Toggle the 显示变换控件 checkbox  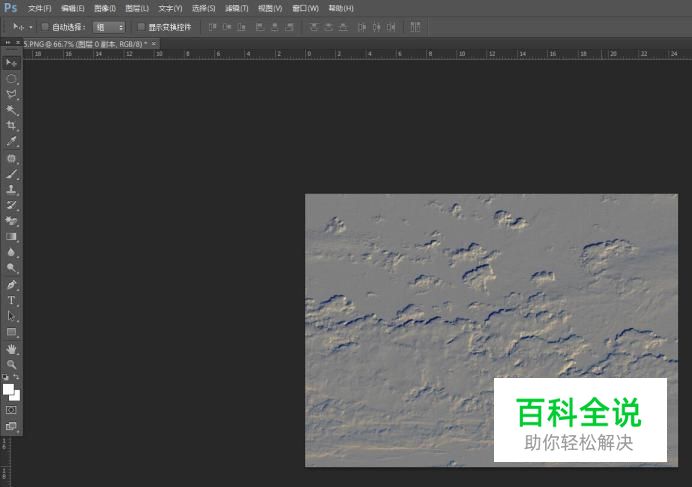point(141,27)
